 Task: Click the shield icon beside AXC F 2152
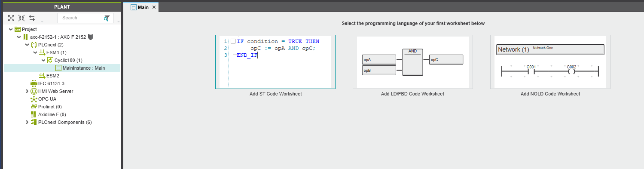point(91,37)
